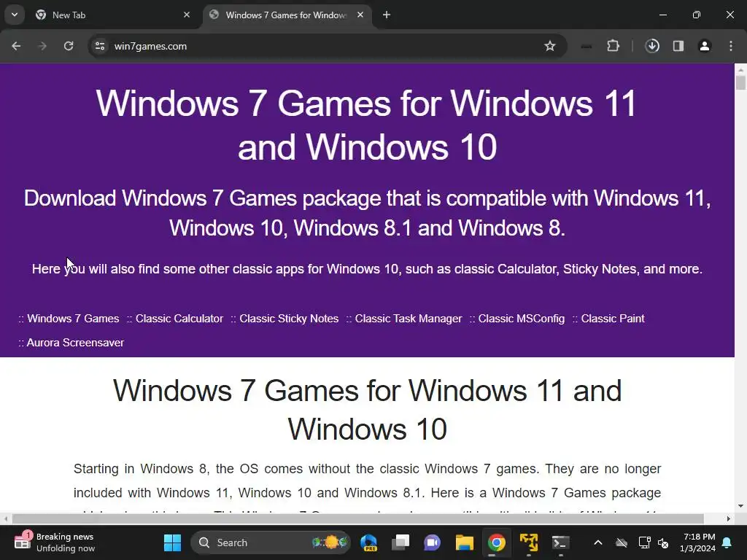Open the notification bell icon
This screenshot has height=560, width=747.
[727, 542]
